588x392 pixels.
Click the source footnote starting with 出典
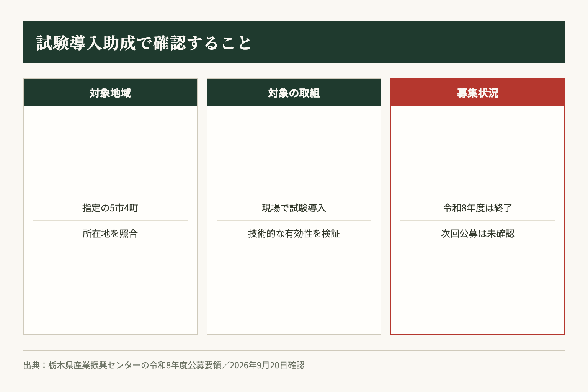pyautogui.click(x=164, y=365)
